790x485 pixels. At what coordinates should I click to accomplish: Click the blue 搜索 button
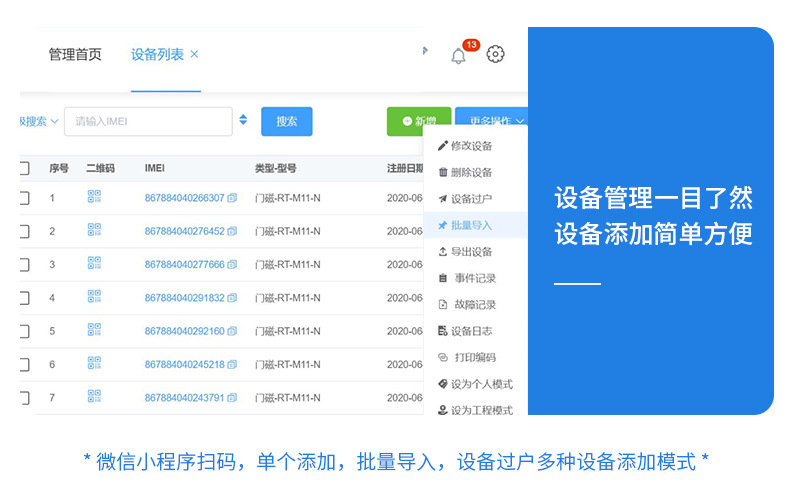287,121
